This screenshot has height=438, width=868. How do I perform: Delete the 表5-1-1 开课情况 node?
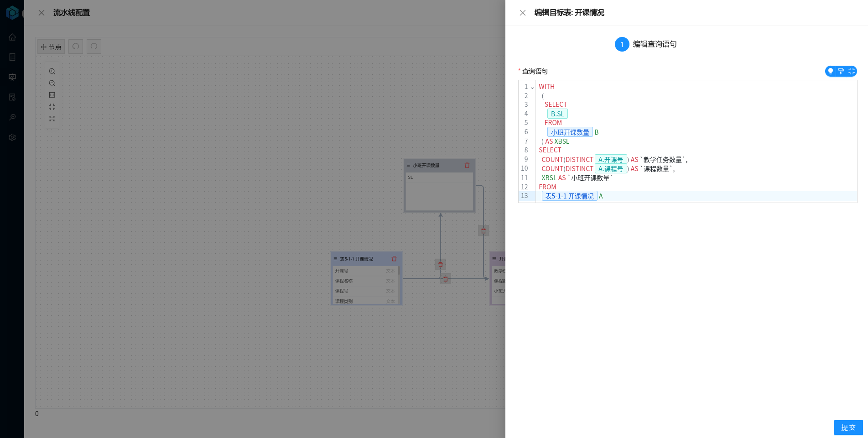(394, 259)
